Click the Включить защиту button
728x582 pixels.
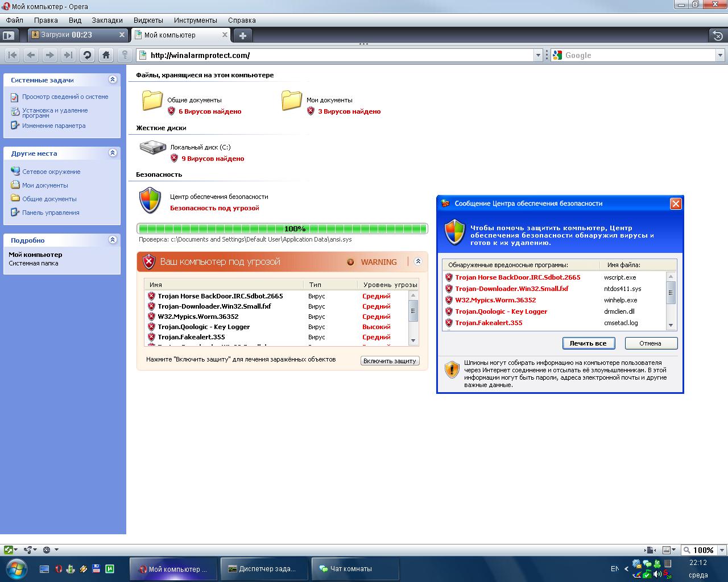390,361
